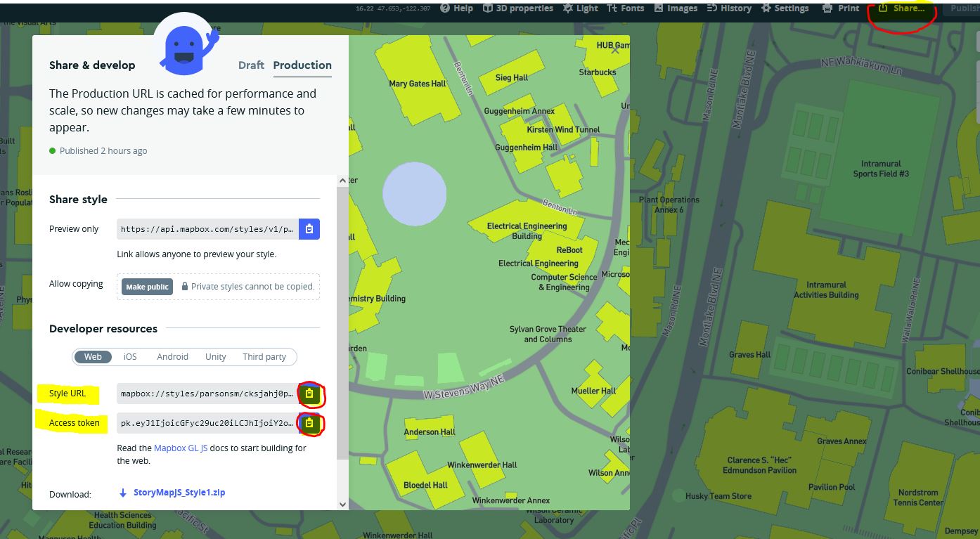Click the Pavilion Pool label
Viewport: 980px width, 539px height.
click(x=832, y=487)
